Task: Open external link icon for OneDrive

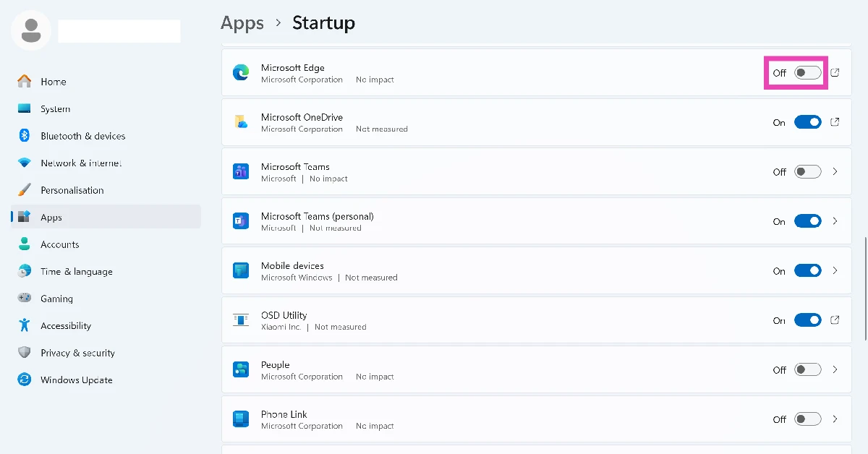Action: [835, 122]
